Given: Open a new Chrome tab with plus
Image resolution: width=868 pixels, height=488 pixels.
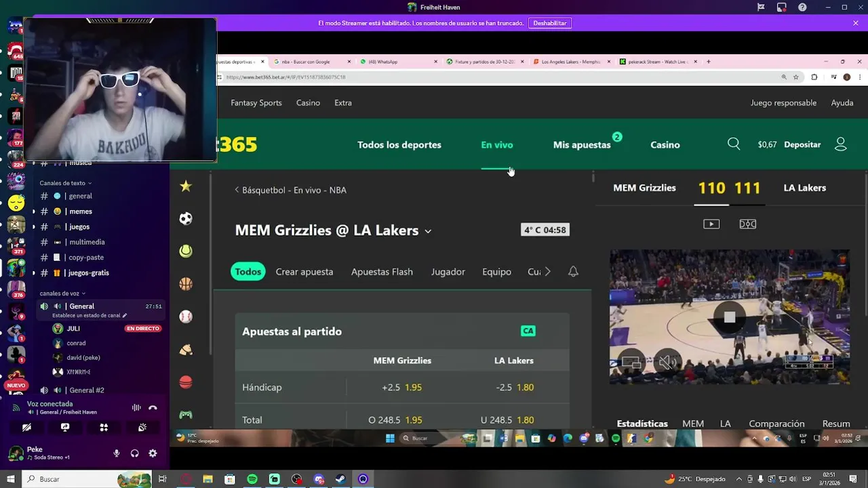Looking at the screenshot, I should 709,62.
